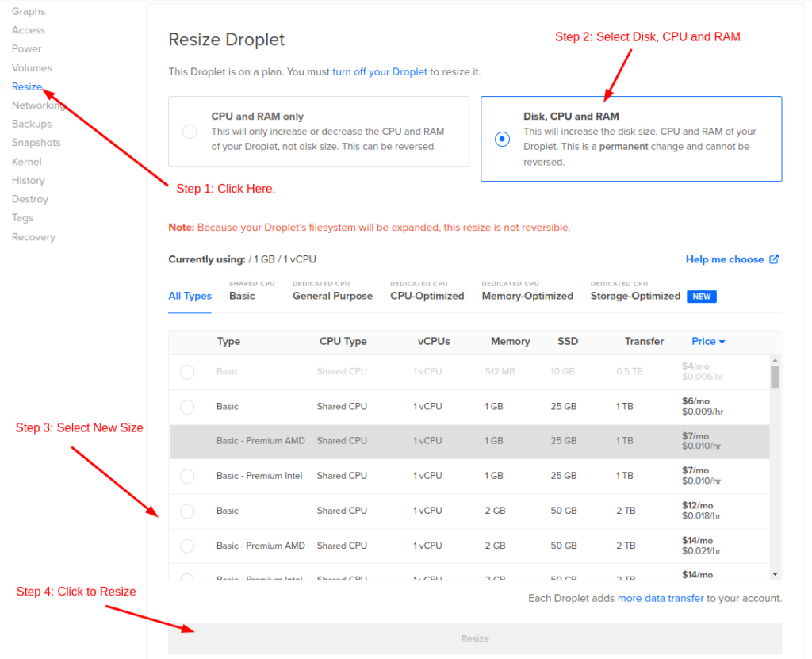View the History section
Image resolution: width=812 pixels, height=659 pixels.
29,180
